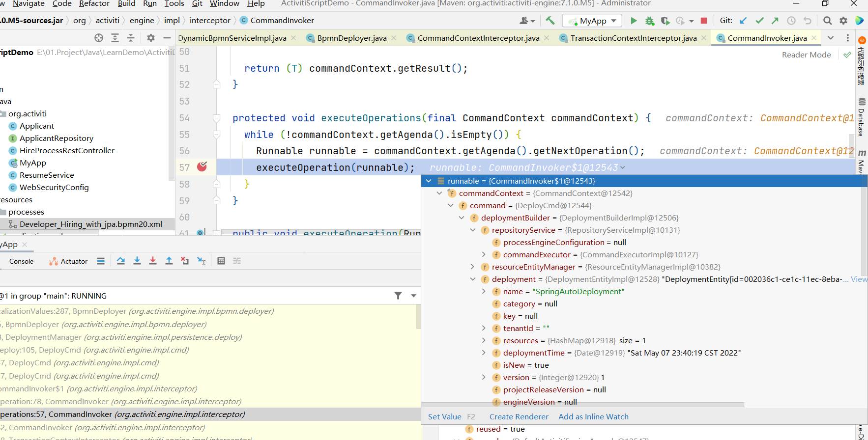The image size is (868, 440).
Task: Expand the deploymentTime node
Action: pyautogui.click(x=484, y=353)
